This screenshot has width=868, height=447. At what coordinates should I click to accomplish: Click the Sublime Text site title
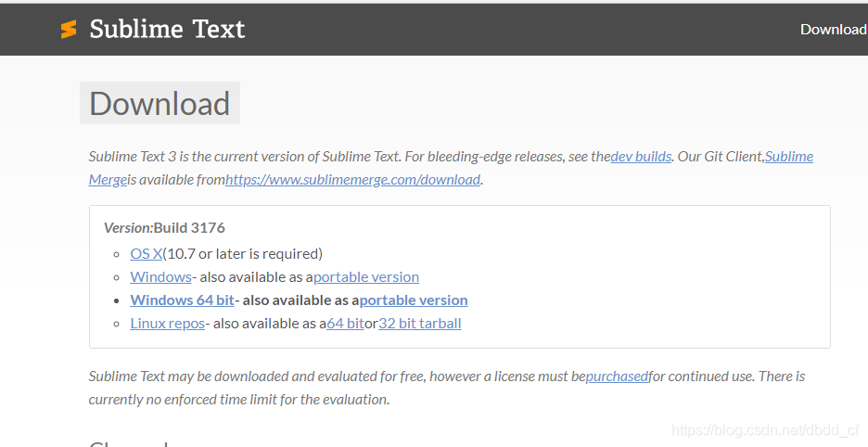tap(167, 30)
